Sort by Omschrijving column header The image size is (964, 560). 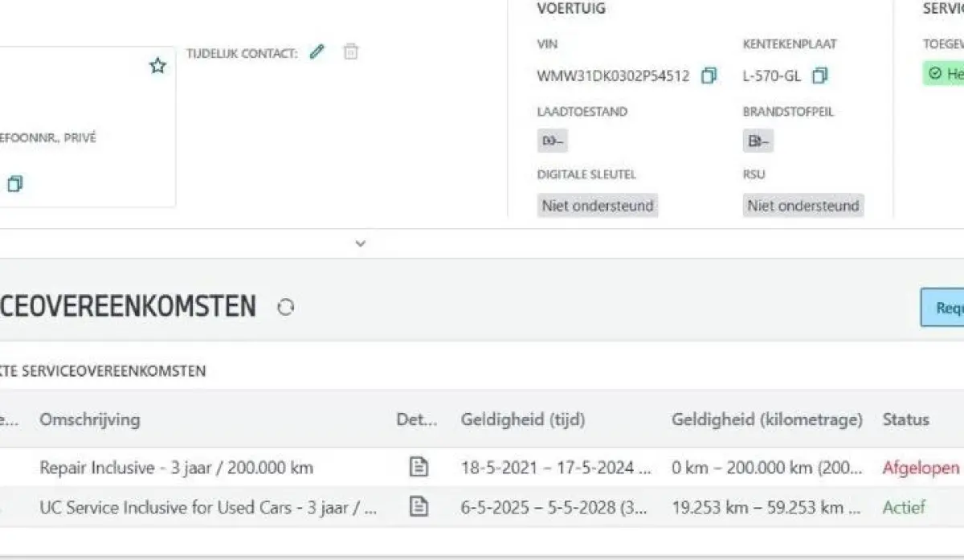pos(89,419)
